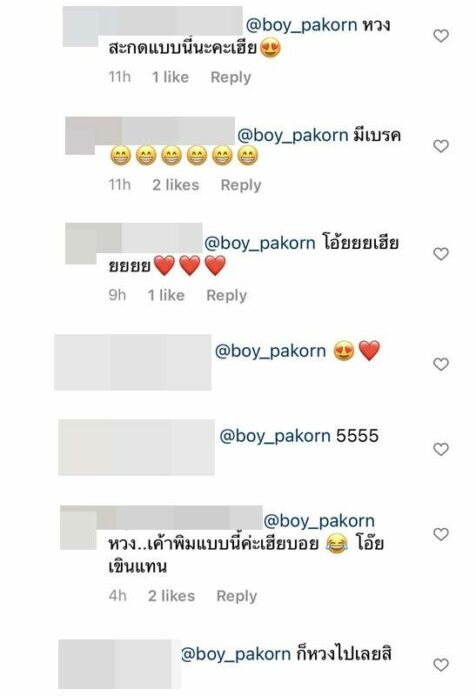View the 1 like on the 9h comment
The image size is (476, 696).
pyautogui.click(x=166, y=295)
